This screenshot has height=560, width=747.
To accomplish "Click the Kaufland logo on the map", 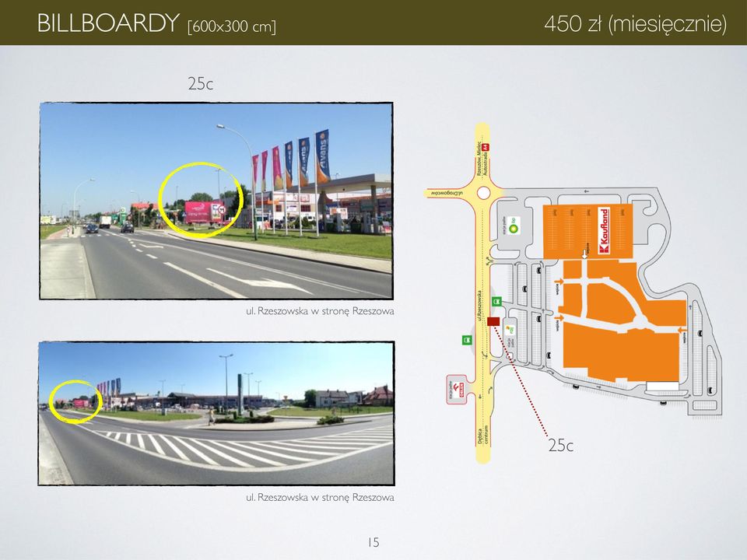I will click(604, 230).
